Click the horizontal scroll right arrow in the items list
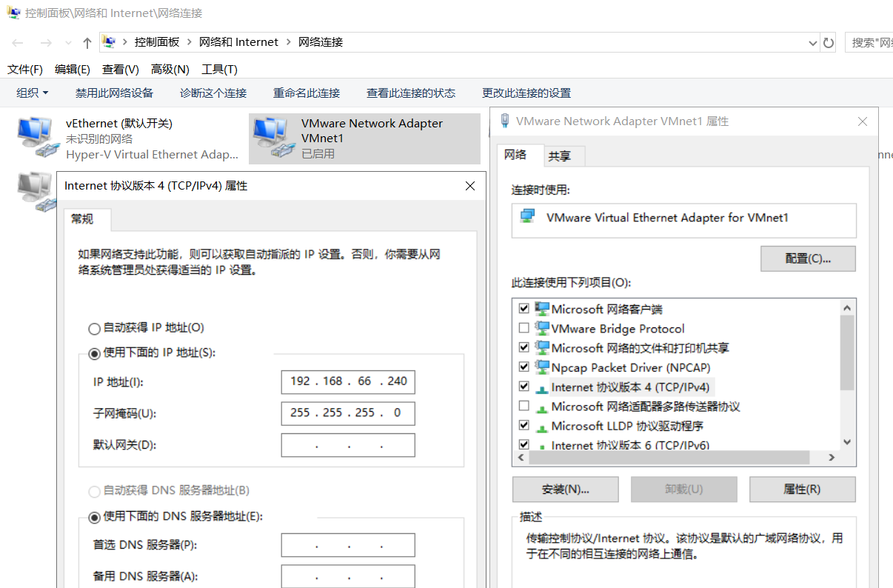Screen dimensions: 893x588 coord(832,458)
